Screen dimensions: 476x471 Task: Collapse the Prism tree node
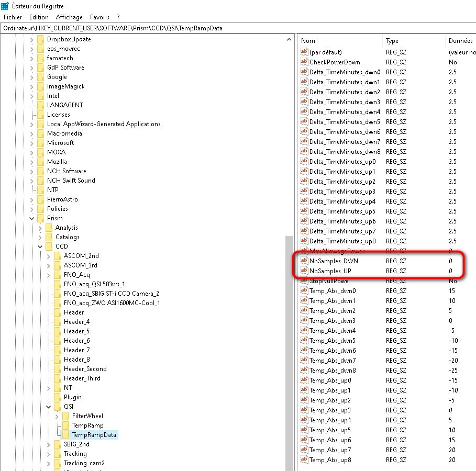[x=32, y=218]
